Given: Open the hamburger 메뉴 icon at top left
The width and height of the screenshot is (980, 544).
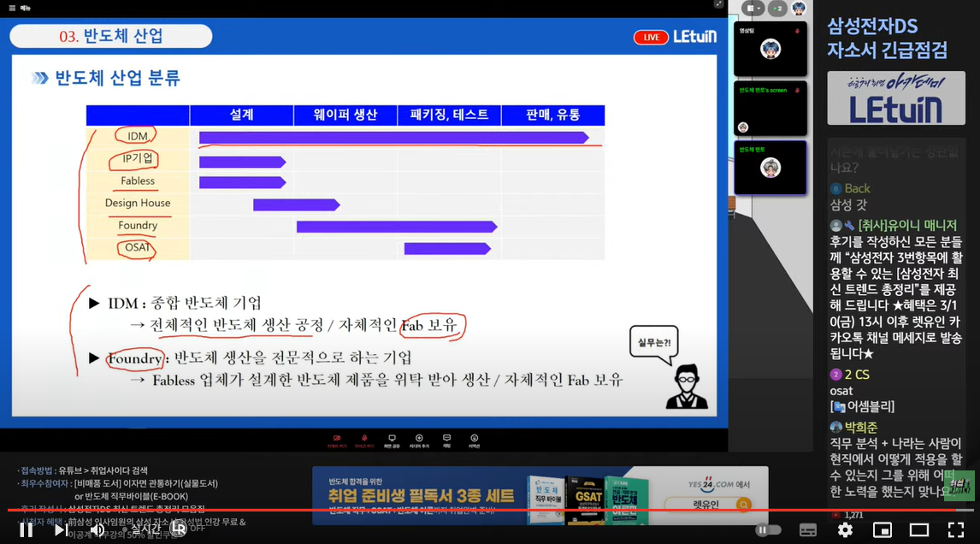Looking at the screenshot, I should (12, 9).
